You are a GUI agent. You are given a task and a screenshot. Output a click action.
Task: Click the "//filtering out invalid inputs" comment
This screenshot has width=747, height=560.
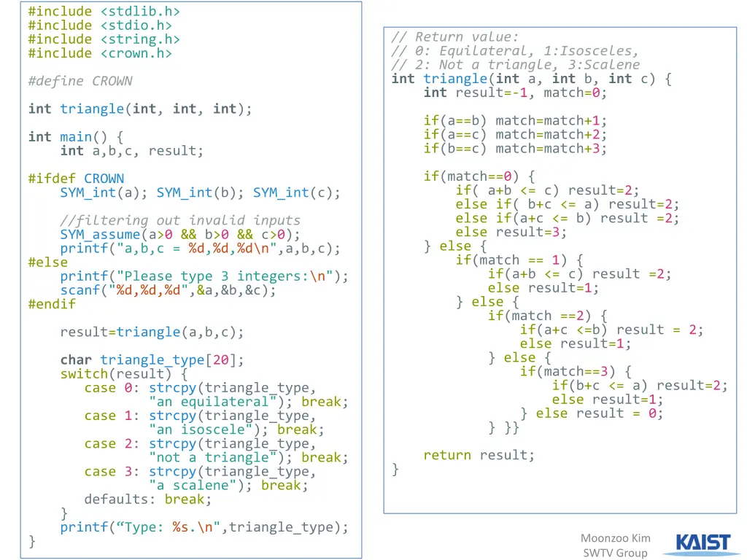(x=180, y=220)
